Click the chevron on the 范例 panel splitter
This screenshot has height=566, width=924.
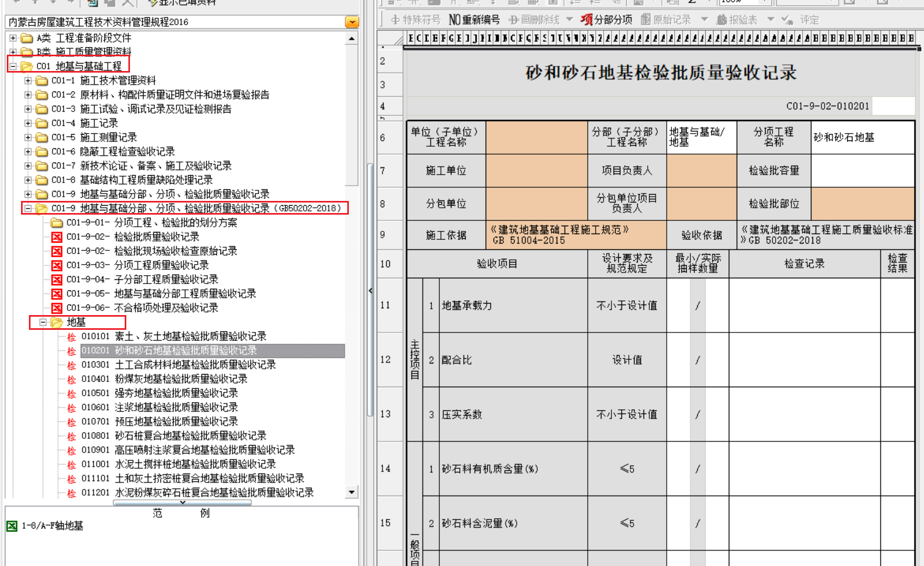[183, 502]
